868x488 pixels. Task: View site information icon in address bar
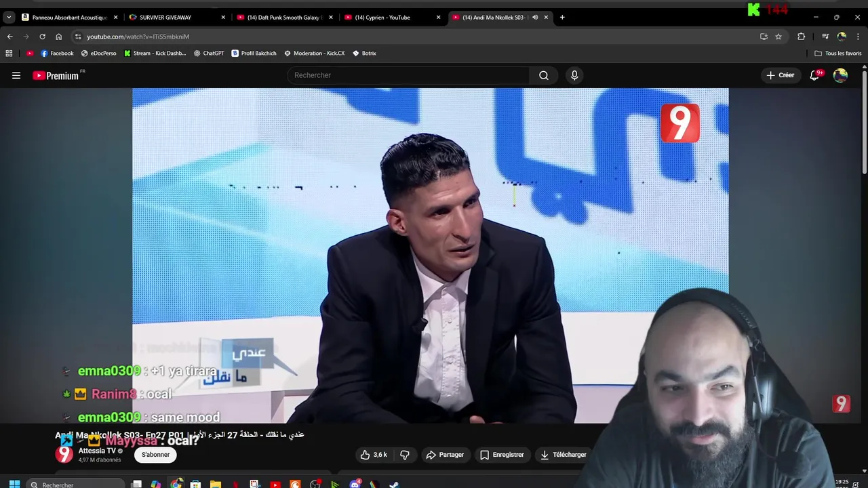point(78,37)
